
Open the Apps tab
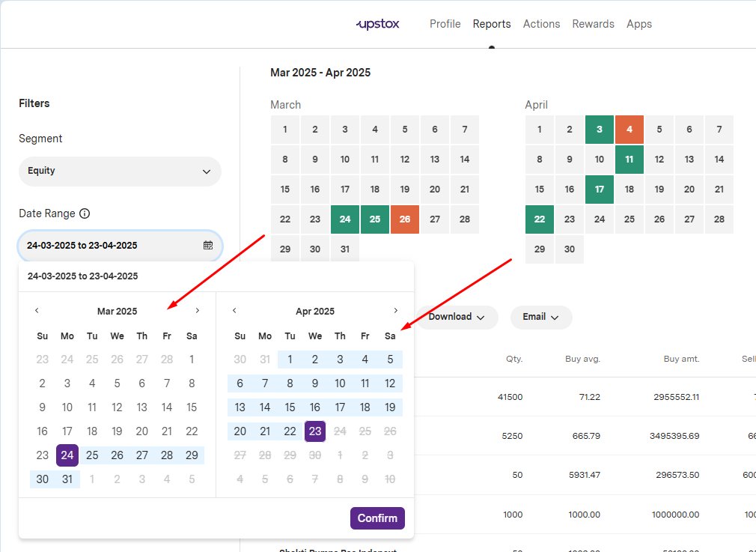click(x=638, y=24)
